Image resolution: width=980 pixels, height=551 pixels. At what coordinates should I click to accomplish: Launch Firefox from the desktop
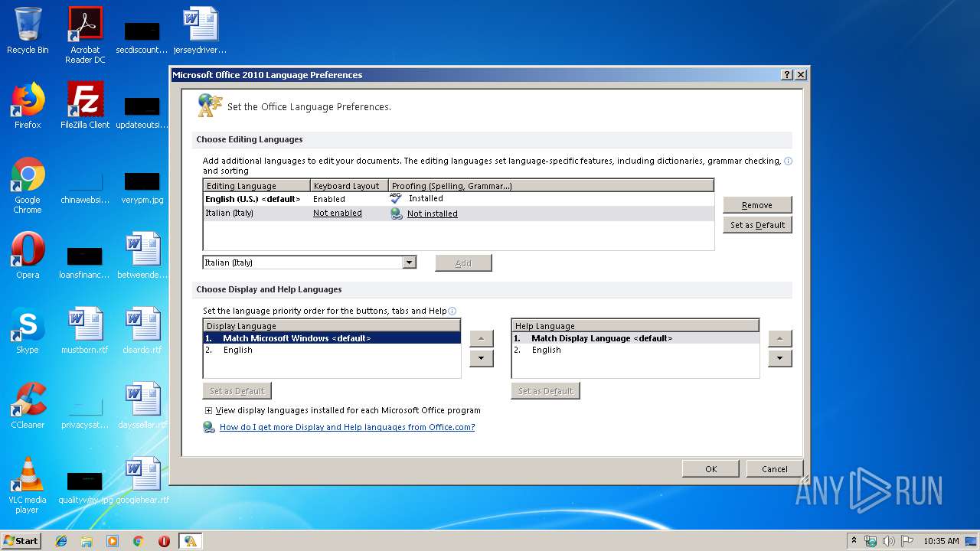click(x=28, y=106)
